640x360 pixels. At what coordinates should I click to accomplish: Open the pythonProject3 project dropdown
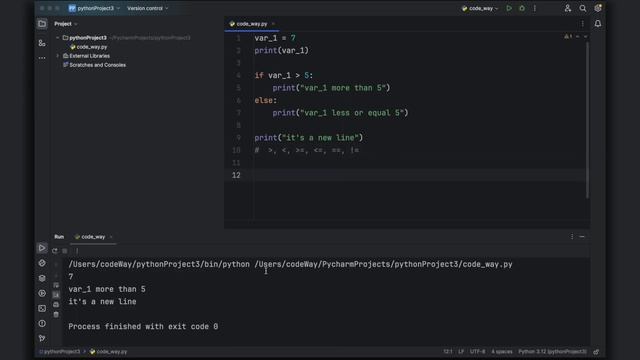click(94, 8)
